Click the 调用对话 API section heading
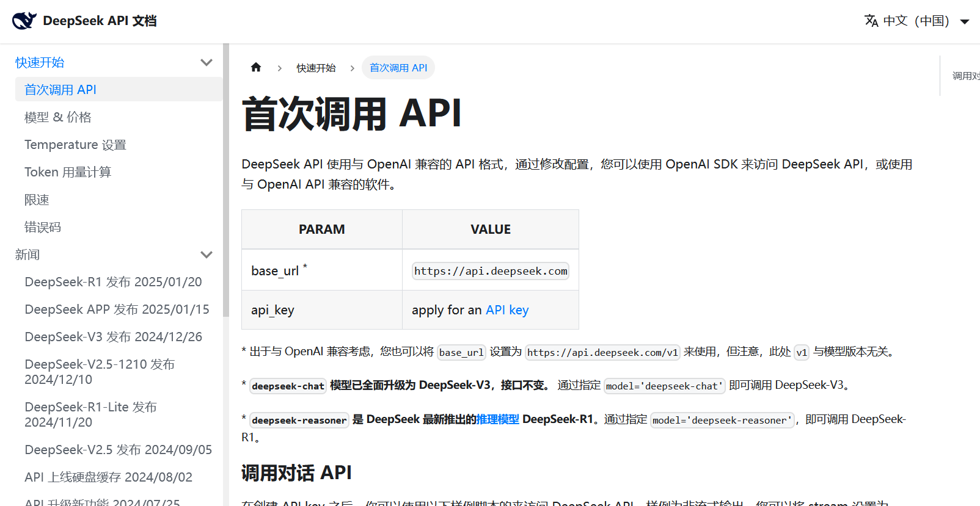 click(296, 472)
